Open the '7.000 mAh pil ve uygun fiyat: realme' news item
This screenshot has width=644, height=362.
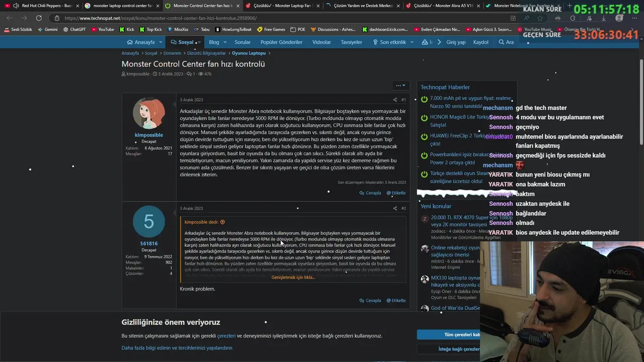[x=470, y=102]
